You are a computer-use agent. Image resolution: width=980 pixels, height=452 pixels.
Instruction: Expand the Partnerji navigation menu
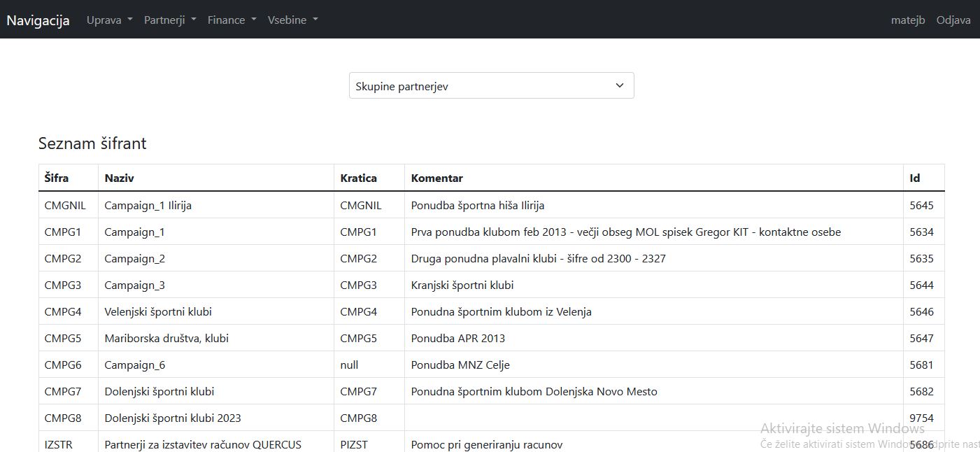tap(170, 20)
